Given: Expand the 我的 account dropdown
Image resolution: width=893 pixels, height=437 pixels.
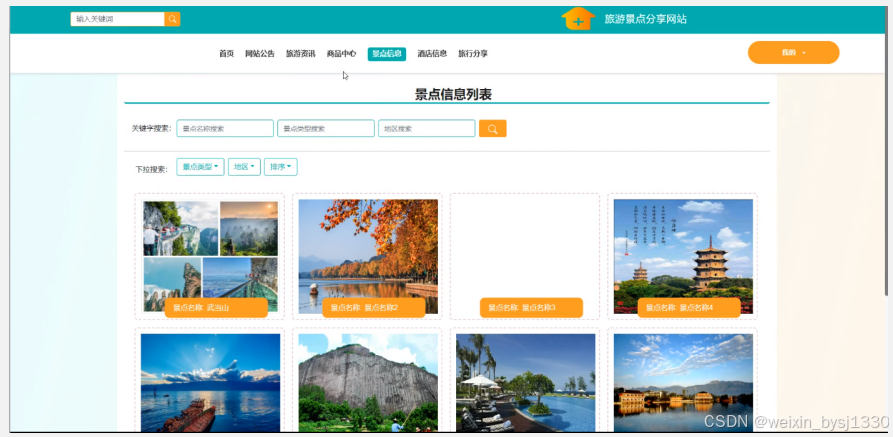Looking at the screenshot, I should coord(793,52).
